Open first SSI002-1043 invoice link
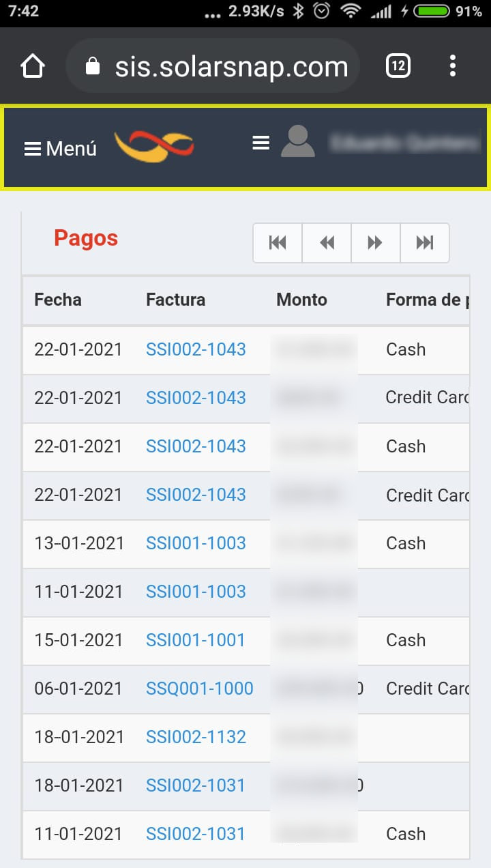Viewport: 491px width, 868px height. (x=196, y=349)
